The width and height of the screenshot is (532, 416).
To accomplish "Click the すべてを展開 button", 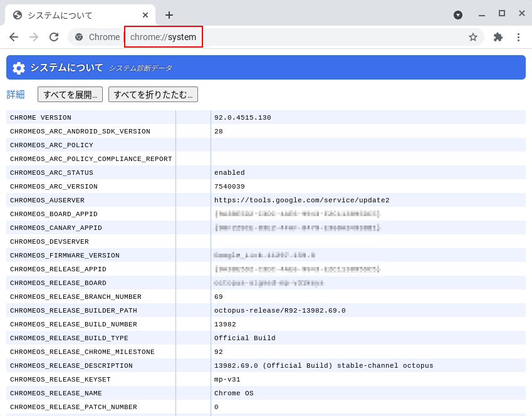I will pyautogui.click(x=70, y=95).
